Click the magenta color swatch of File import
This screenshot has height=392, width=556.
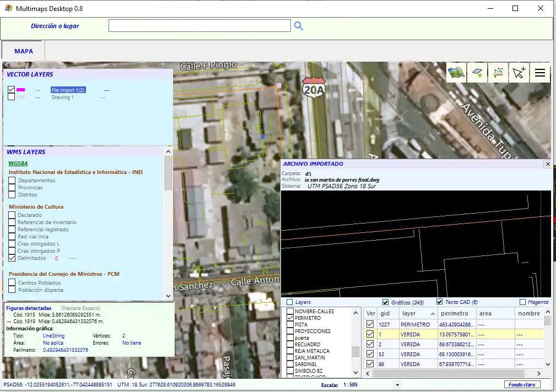click(21, 90)
